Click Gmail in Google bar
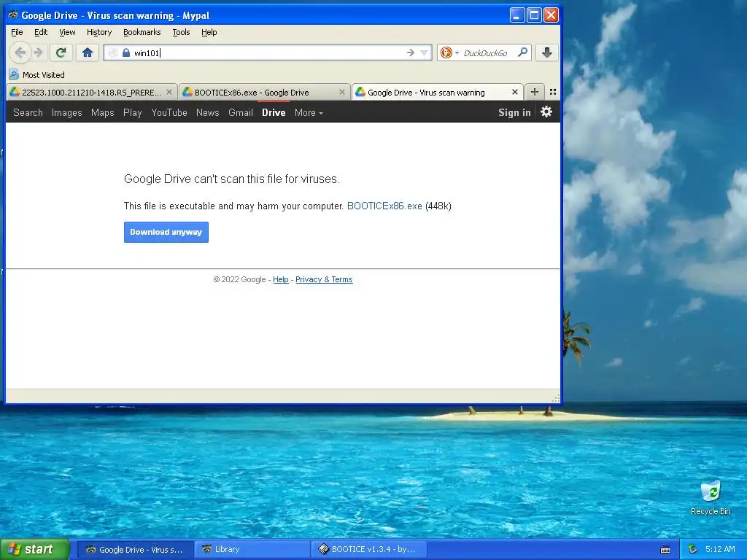The image size is (747, 560). tap(241, 112)
